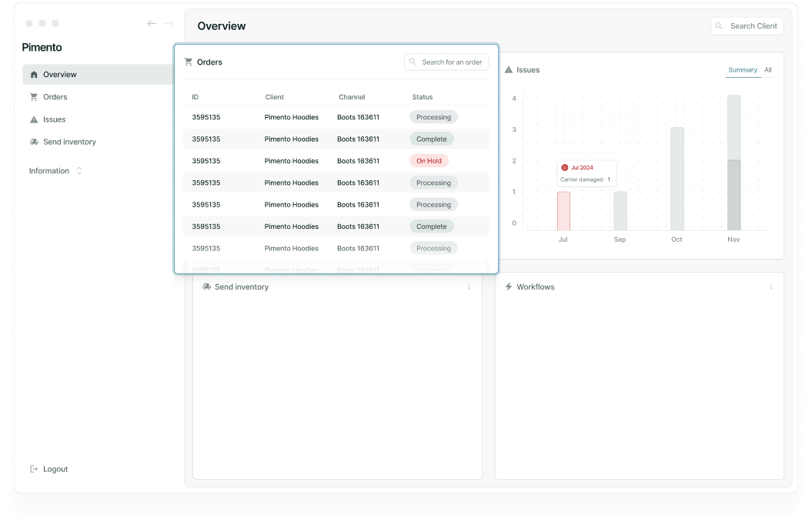This screenshot has width=812, height=530.
Task: Focus the Search for an order field
Action: [446, 62]
